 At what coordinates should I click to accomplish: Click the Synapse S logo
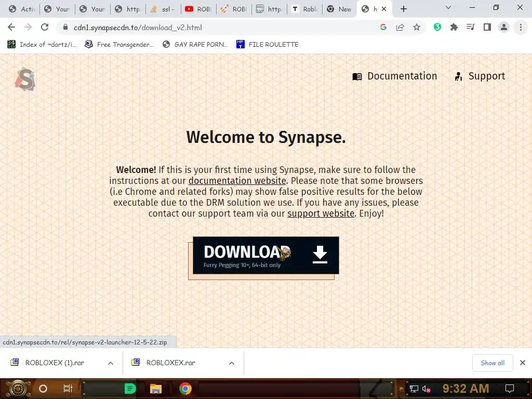point(25,79)
